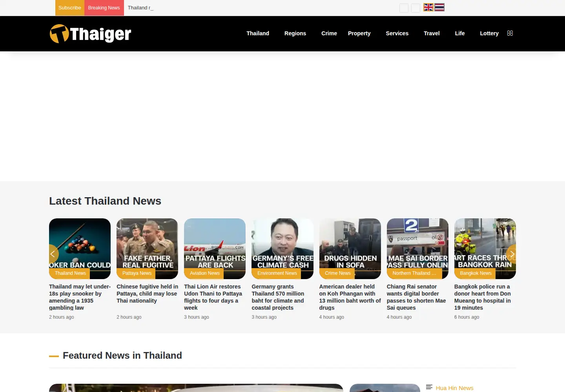Screen dimensions: 565x392
Task: Open the Thailand menu item
Action: click(x=258, y=33)
